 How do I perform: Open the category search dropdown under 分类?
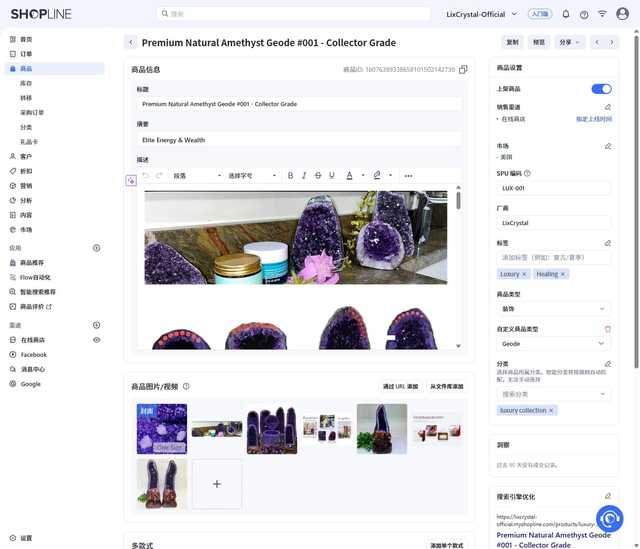click(553, 394)
